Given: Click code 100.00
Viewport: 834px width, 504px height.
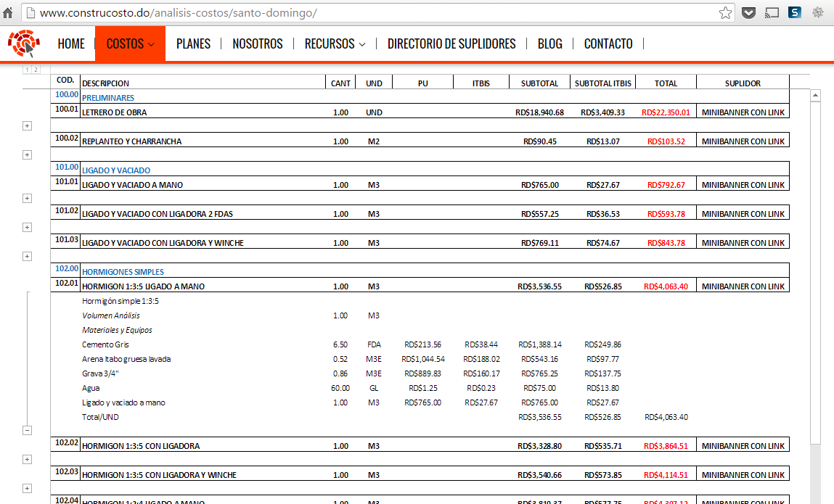Looking at the screenshot, I should pyautogui.click(x=67, y=94).
